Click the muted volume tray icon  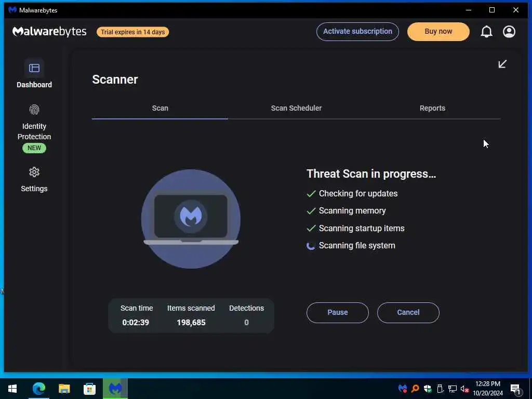464,389
